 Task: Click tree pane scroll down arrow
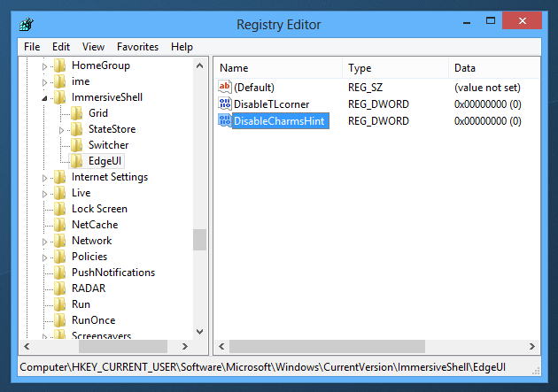(x=199, y=332)
